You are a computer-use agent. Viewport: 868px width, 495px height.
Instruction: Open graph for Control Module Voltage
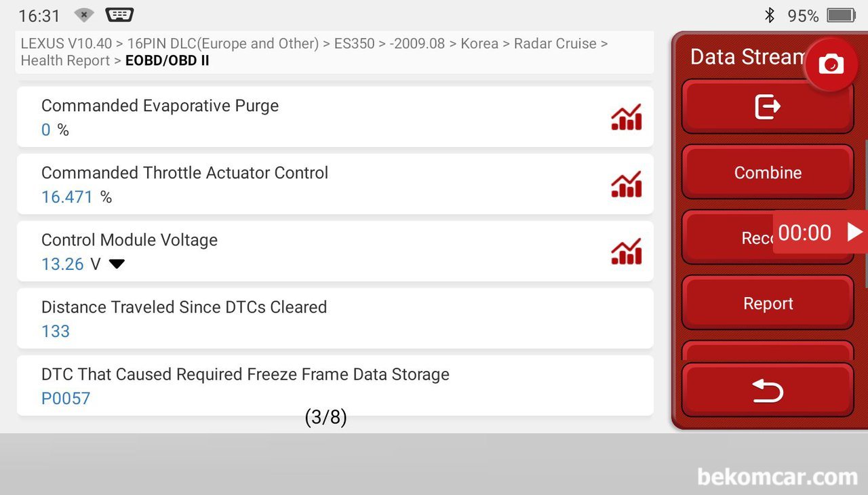[x=626, y=252]
